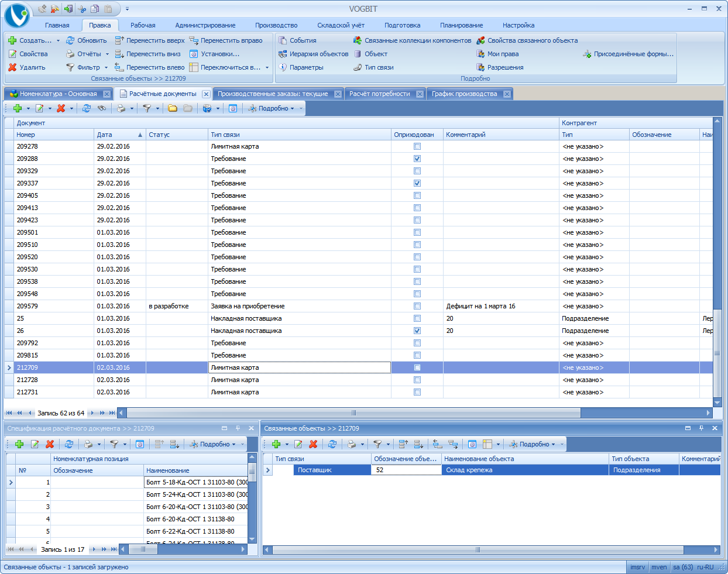Toggle Оприходован checkbox for document 26
Screen dimensions: 728x574
point(417,331)
